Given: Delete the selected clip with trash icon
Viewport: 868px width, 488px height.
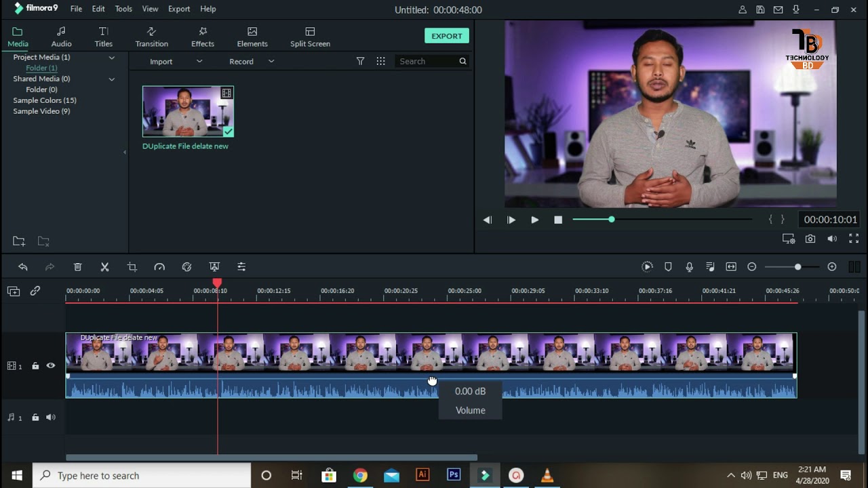Looking at the screenshot, I should click(x=78, y=267).
